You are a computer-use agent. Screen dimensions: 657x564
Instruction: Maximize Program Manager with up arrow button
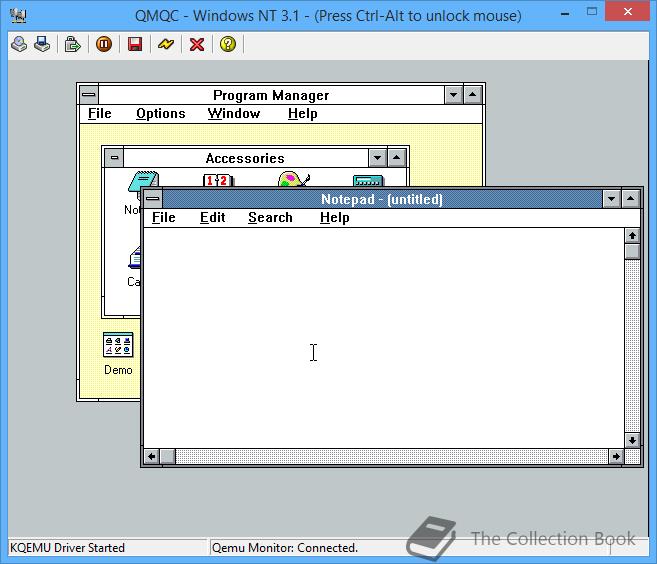tap(472, 95)
